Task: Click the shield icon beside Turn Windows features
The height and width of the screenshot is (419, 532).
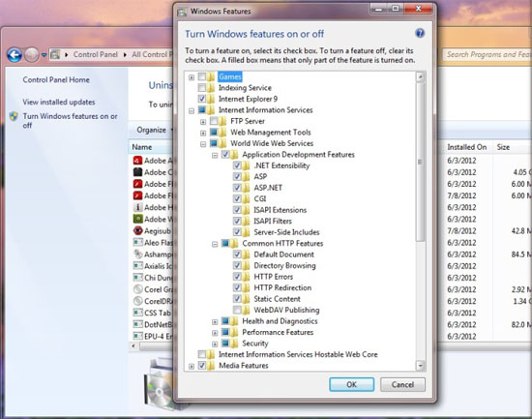Action: coord(14,116)
